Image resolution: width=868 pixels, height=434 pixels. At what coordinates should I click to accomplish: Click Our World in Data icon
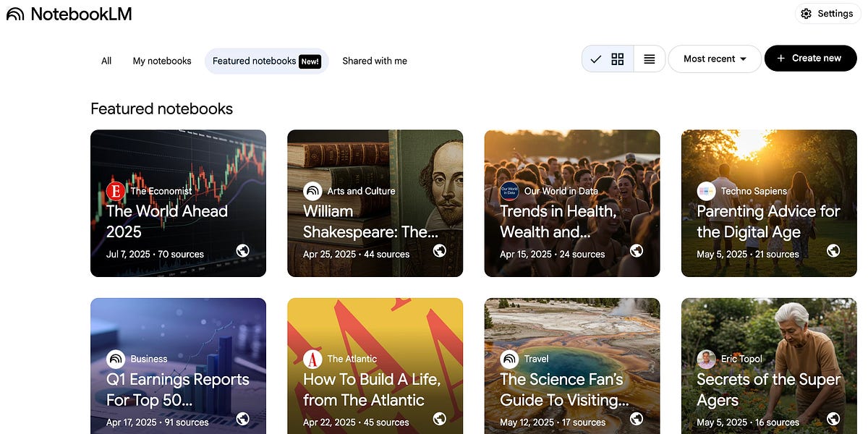click(x=510, y=191)
